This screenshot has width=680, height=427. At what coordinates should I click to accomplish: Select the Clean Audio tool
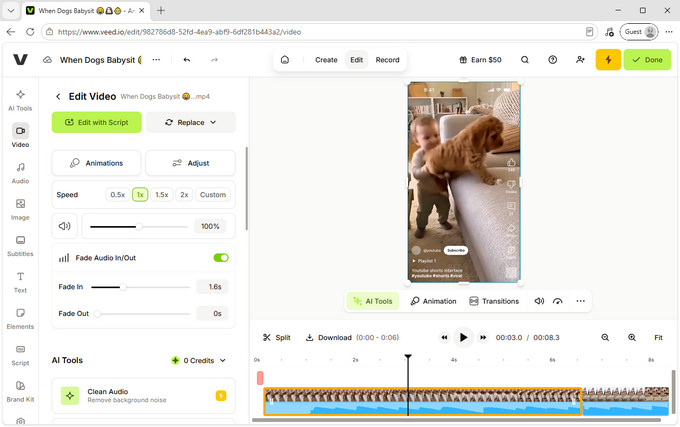tap(144, 395)
